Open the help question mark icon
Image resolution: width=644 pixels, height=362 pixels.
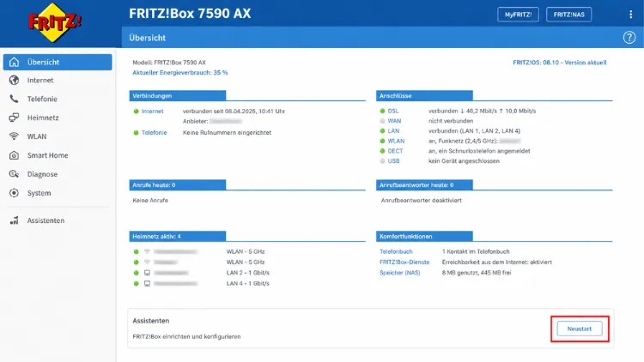pos(629,38)
